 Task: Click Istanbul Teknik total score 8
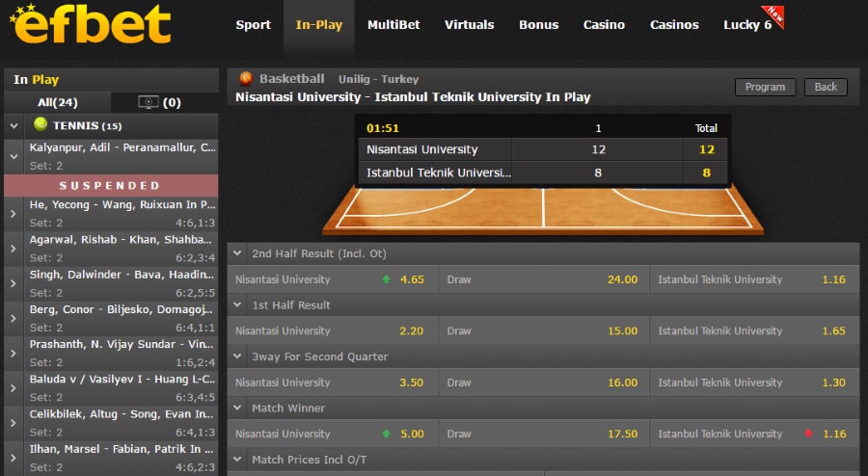[706, 172]
